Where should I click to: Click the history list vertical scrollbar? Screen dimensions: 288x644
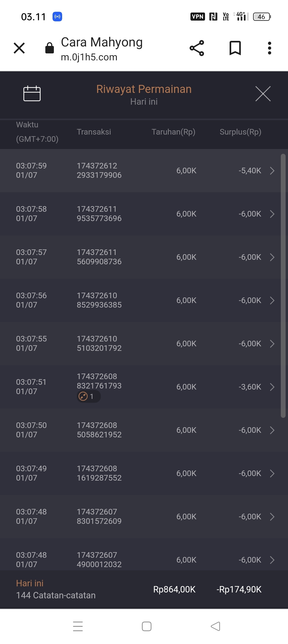point(283,286)
